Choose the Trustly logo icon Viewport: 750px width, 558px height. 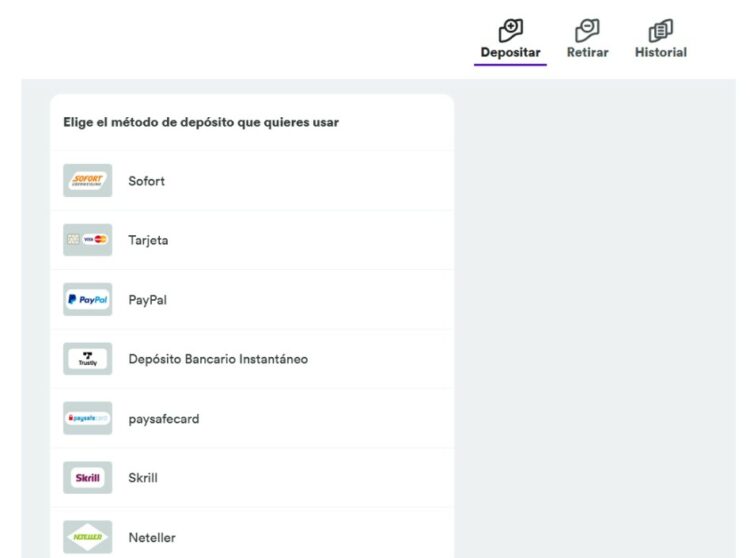coord(87,359)
